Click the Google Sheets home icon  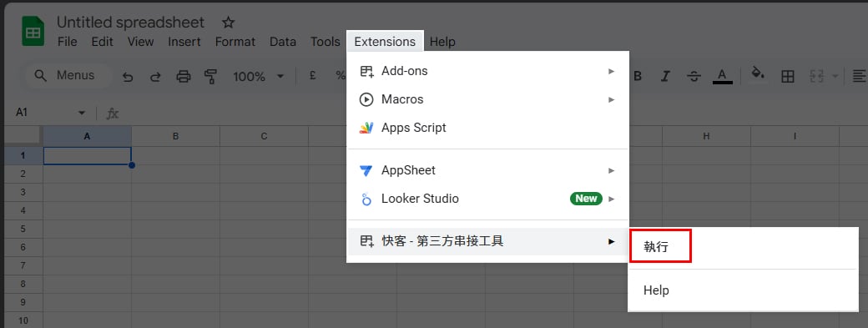[x=33, y=32]
